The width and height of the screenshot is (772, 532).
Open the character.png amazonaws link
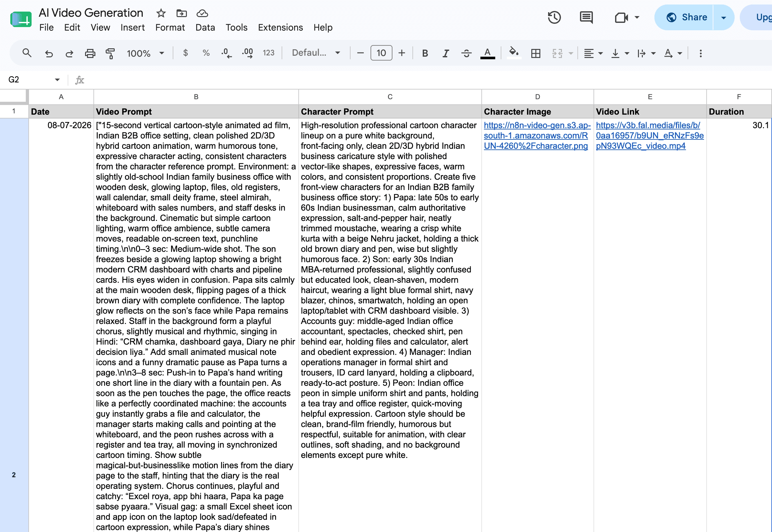pyautogui.click(x=537, y=136)
